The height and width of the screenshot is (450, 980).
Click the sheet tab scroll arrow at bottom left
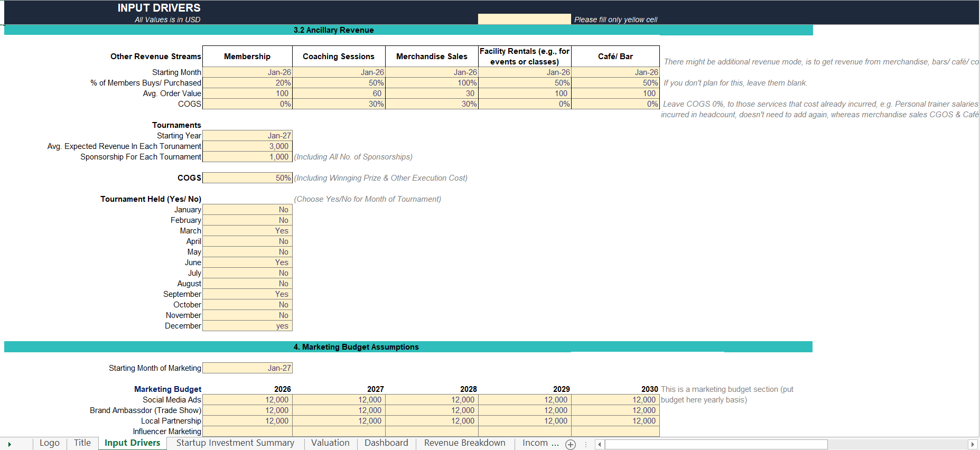[x=10, y=444]
